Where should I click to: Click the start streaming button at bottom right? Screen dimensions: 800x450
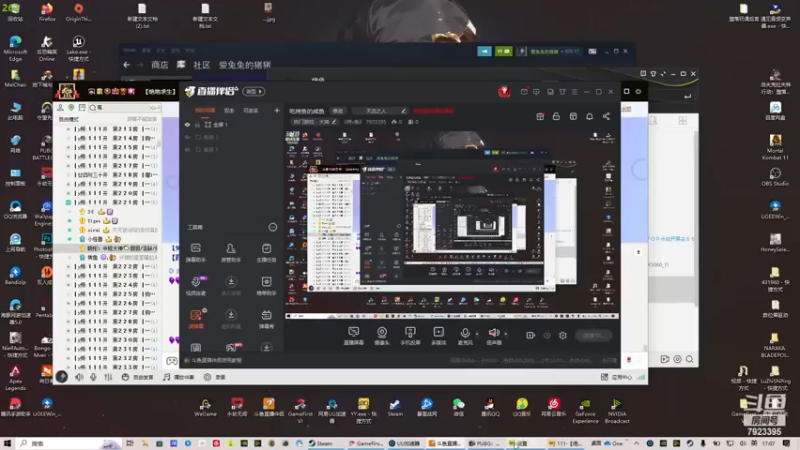point(593,335)
